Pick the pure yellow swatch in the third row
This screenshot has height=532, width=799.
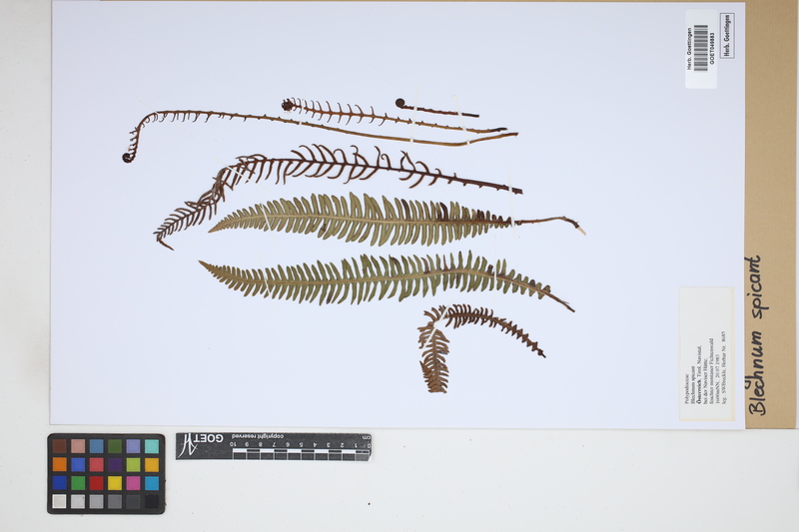coord(115,483)
